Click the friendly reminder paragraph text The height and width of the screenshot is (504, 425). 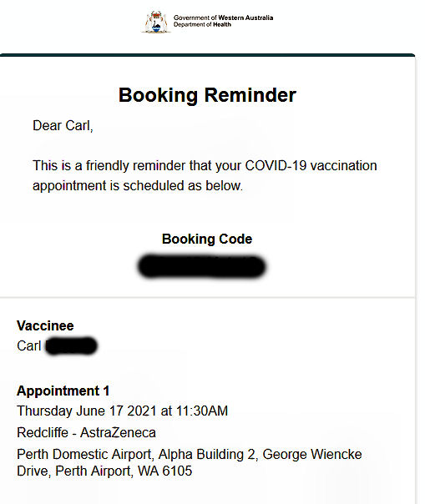tap(205, 175)
